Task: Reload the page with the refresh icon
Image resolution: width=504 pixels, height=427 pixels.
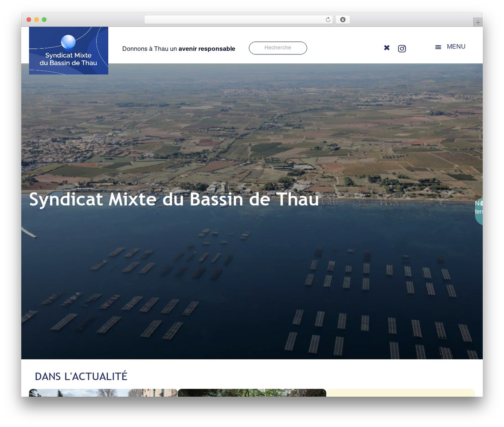Action: (x=328, y=20)
